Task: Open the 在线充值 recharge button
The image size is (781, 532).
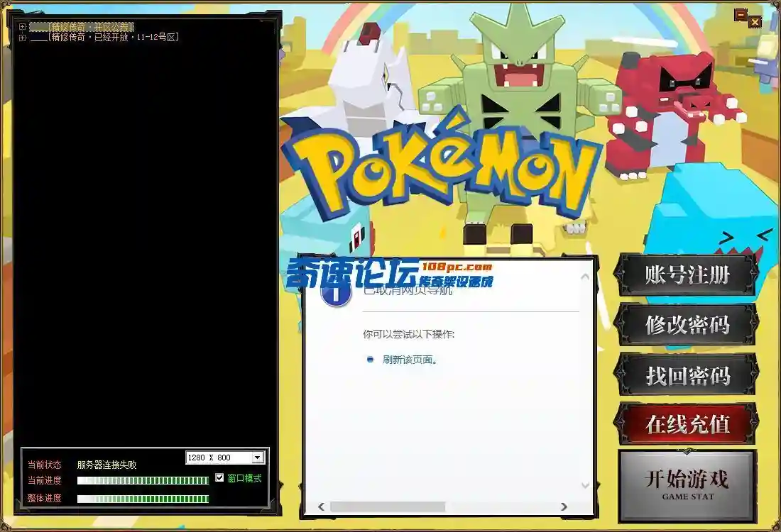Action: [687, 424]
